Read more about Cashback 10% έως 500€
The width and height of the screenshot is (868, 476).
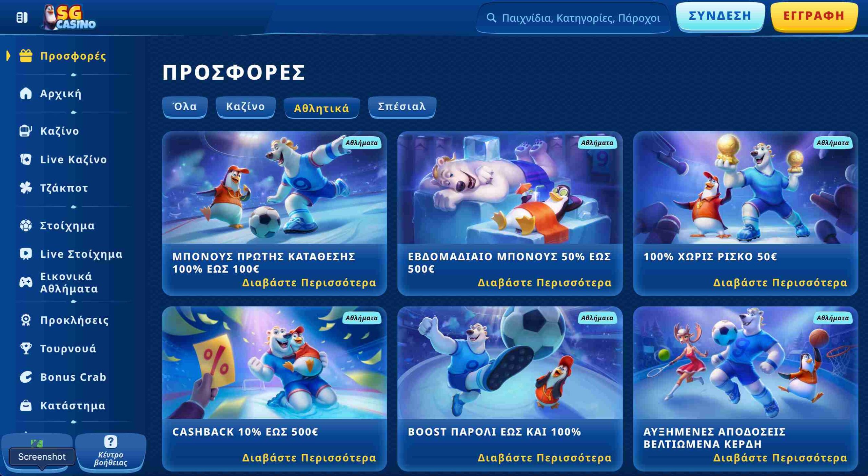click(x=309, y=458)
